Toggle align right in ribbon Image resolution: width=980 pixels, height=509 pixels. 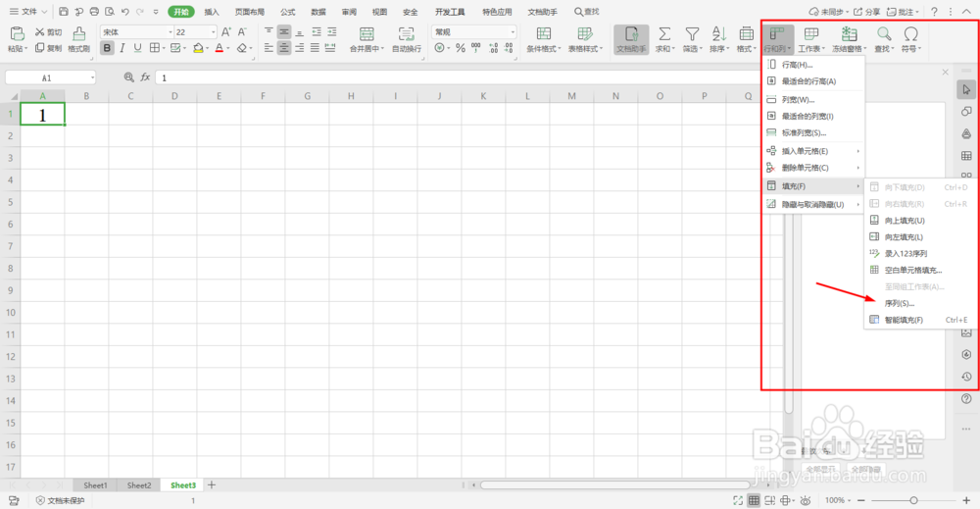coord(299,47)
